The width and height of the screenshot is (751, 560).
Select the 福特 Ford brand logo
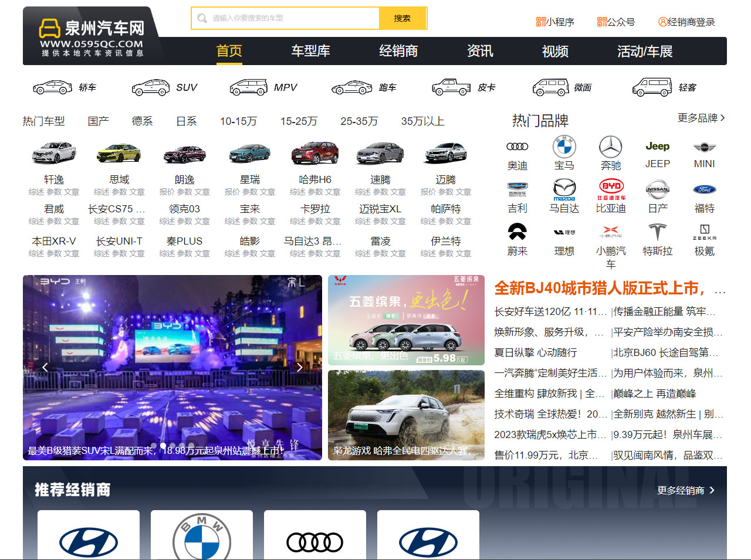click(705, 189)
